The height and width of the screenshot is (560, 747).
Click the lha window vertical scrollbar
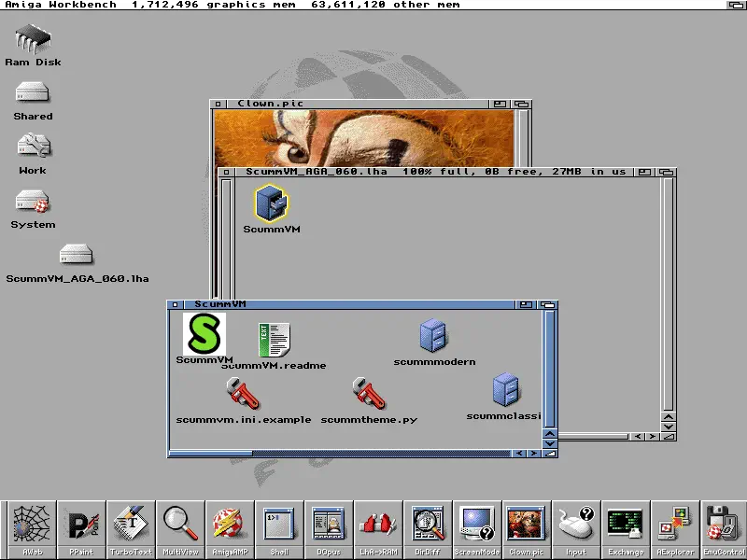click(669, 294)
